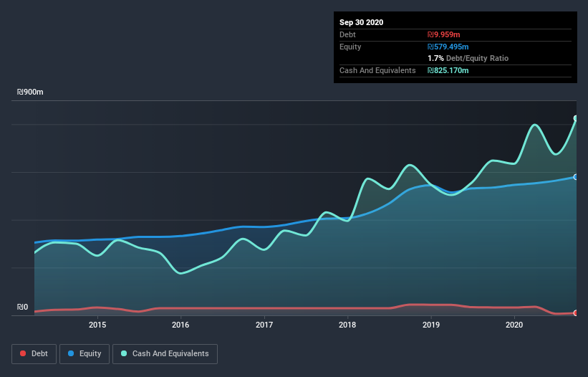Click the ₪0 y-axis label
This screenshot has height=377, width=588.
22,307
